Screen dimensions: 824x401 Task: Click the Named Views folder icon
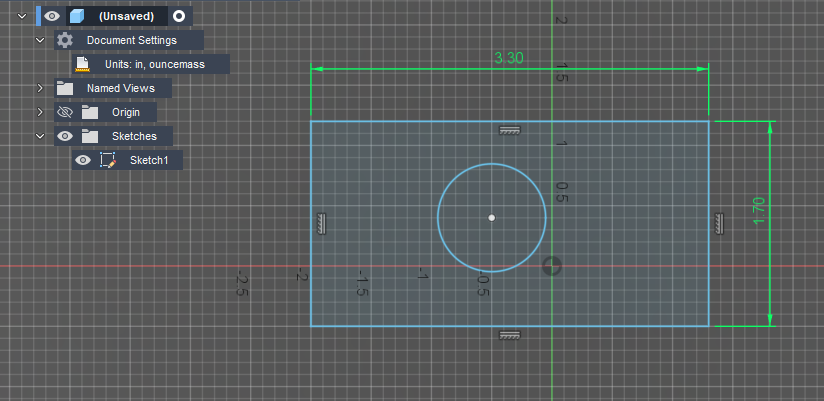click(65, 88)
